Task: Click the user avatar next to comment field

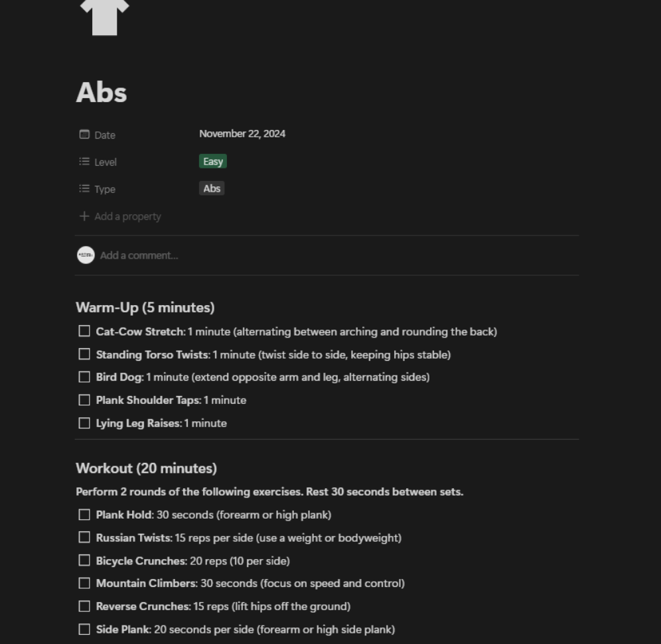Action: click(x=86, y=255)
